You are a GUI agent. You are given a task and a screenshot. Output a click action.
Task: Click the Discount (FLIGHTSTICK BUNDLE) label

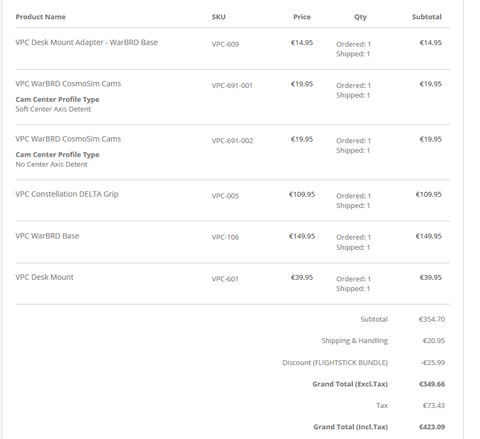[335, 362]
